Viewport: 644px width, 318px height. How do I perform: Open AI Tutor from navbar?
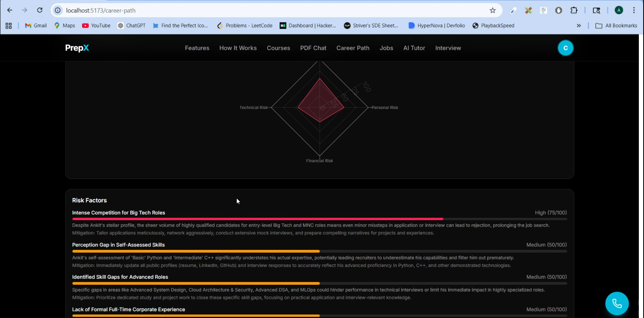tap(414, 48)
